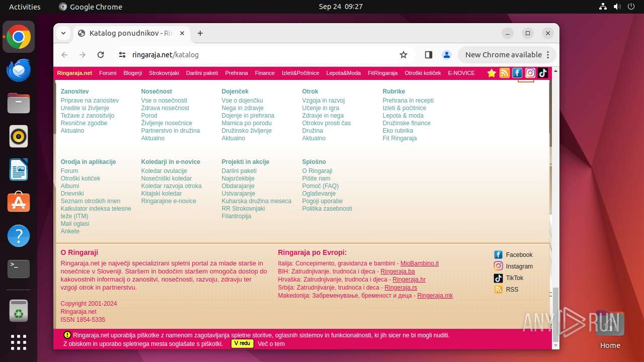
Task: Open the Instagram icon in top navbar
Action: pos(530,73)
